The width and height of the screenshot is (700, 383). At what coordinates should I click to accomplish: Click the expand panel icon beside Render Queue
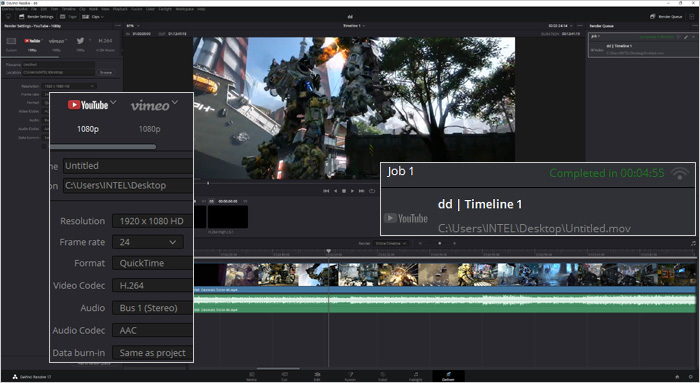(692, 17)
